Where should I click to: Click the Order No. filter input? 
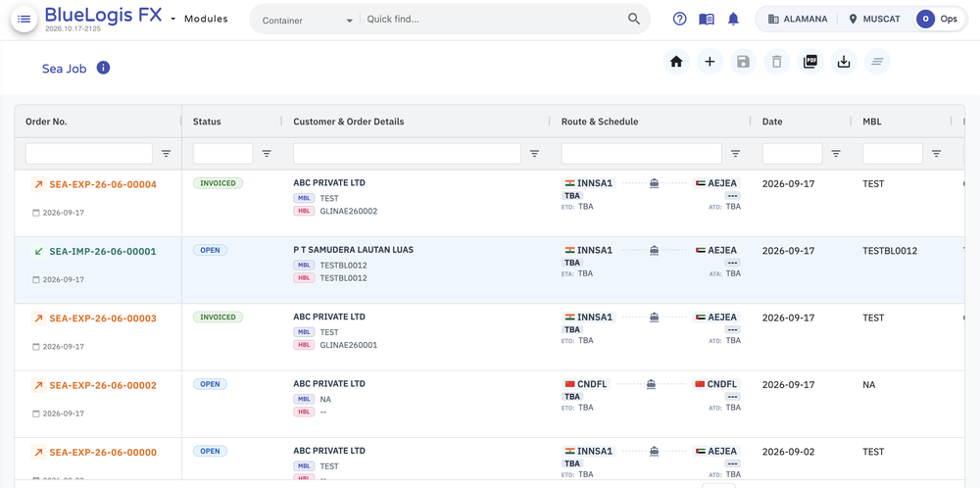[x=89, y=154]
